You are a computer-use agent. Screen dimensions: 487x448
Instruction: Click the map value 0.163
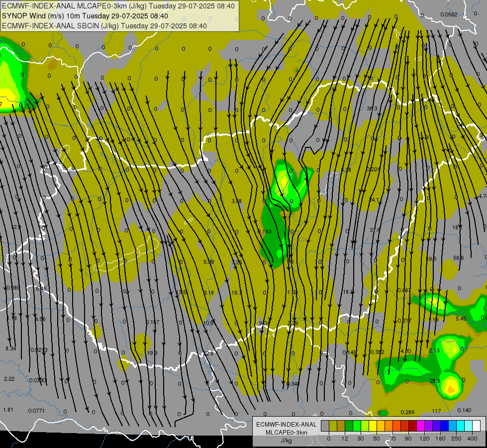pos(265,231)
